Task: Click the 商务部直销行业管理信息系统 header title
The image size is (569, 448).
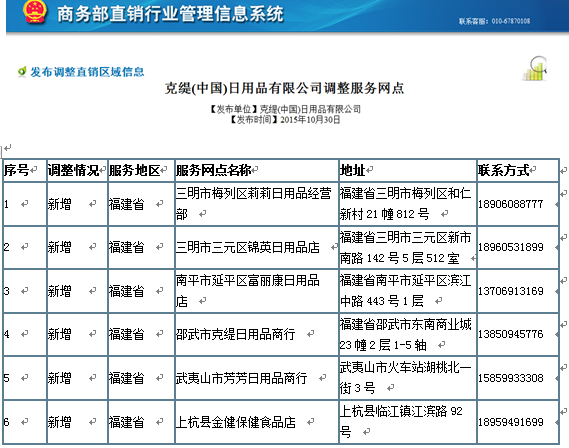Action: pos(170,14)
